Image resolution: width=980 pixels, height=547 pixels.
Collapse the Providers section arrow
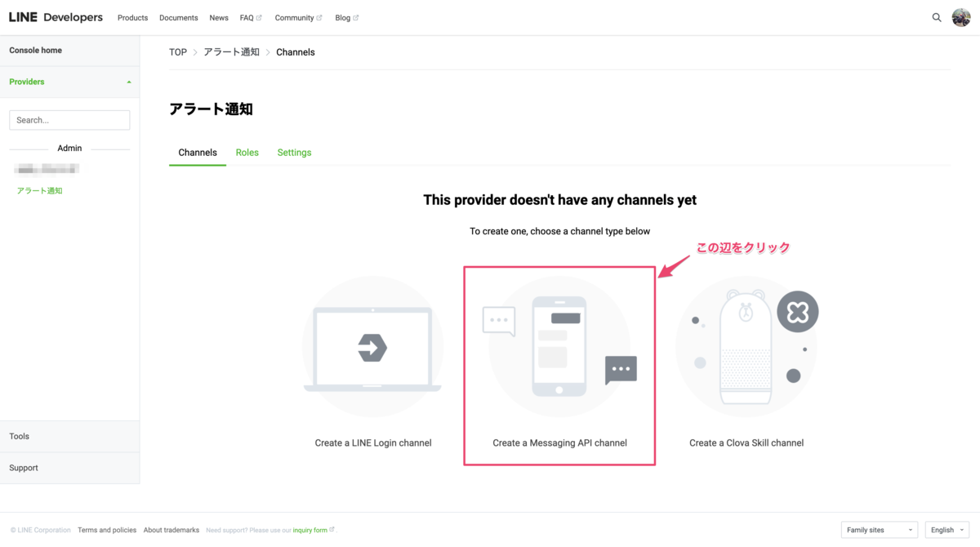point(129,82)
